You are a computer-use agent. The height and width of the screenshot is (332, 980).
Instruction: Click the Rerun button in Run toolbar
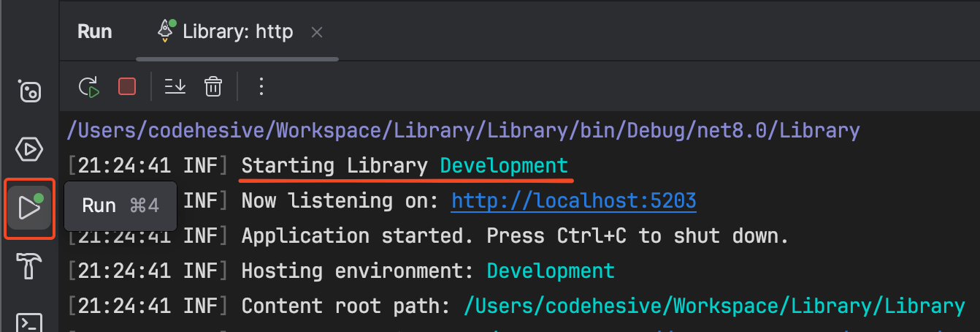(x=89, y=87)
